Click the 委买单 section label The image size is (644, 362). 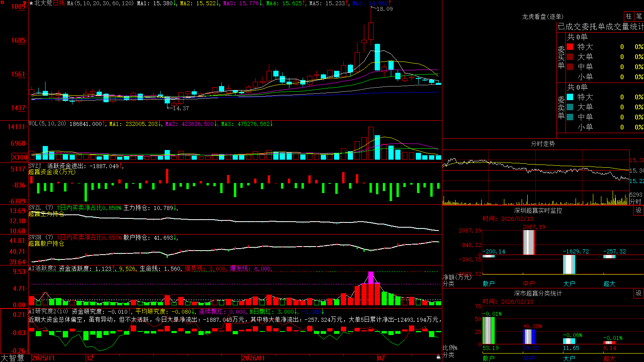561,57
